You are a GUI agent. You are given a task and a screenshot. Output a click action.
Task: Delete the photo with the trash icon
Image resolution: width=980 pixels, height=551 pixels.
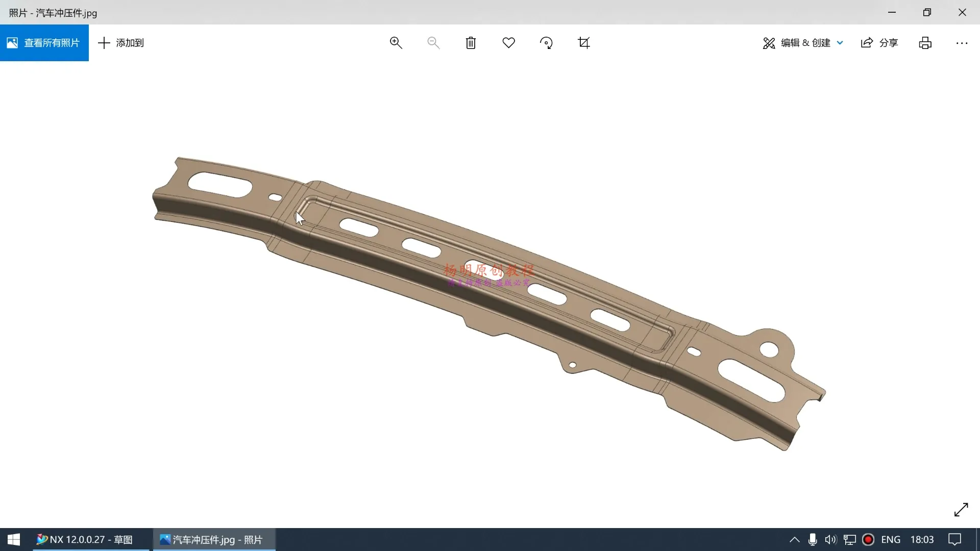[x=471, y=43]
